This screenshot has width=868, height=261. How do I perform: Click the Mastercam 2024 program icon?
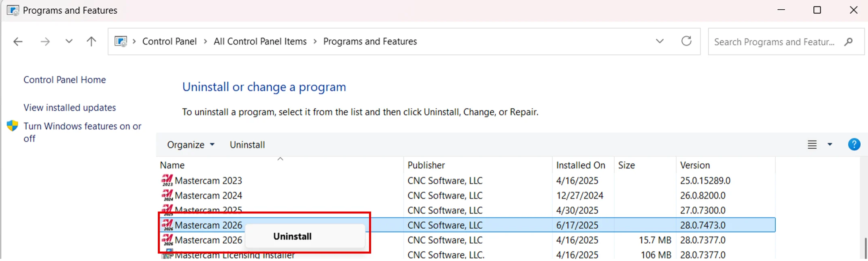(x=167, y=195)
